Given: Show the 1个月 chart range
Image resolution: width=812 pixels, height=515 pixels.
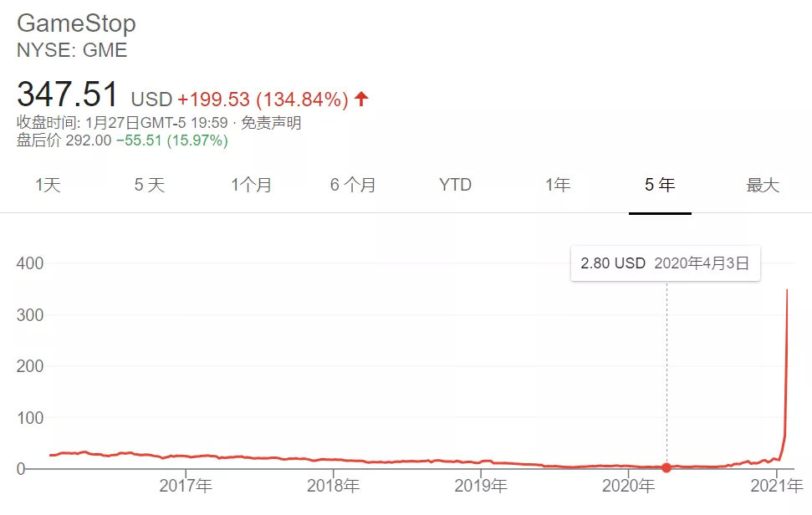Looking at the screenshot, I should 252,185.
